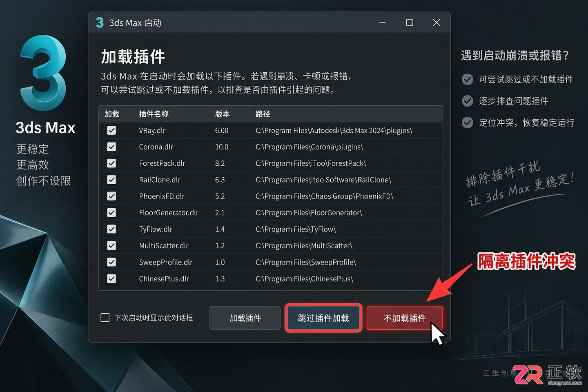Select the ChinesePlus.dlr plugin name
Viewport: 588px width, 392px height.
(x=164, y=279)
